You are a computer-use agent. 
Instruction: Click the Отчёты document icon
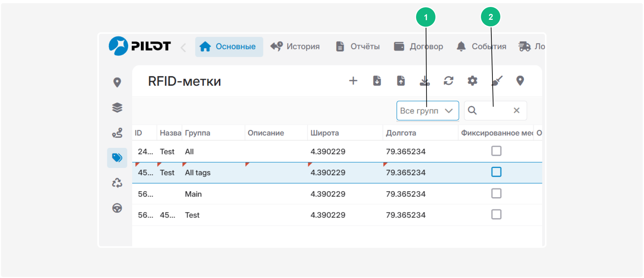[340, 46]
